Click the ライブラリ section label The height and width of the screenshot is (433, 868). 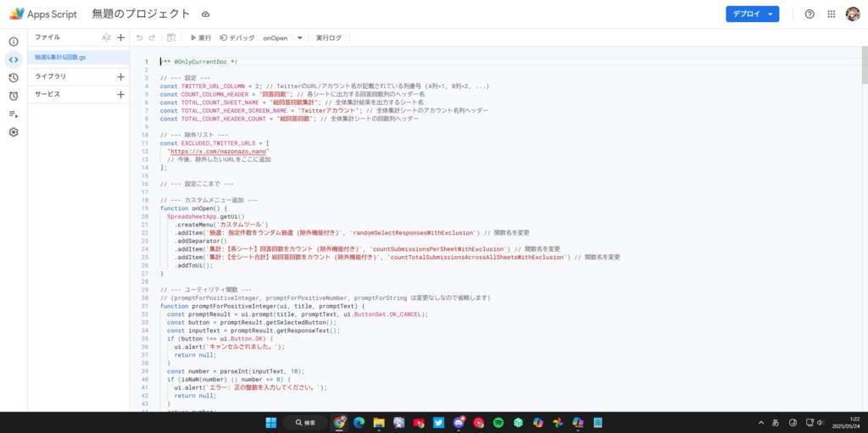[x=50, y=76]
